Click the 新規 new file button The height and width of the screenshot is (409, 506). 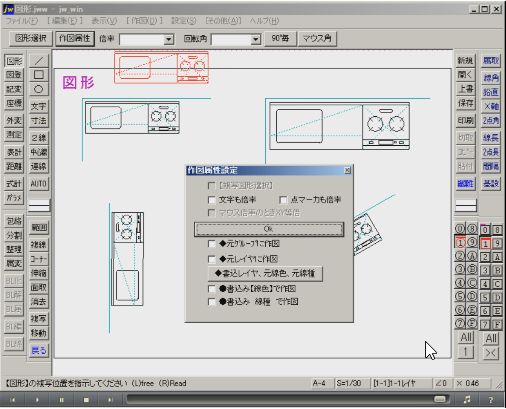(465, 60)
